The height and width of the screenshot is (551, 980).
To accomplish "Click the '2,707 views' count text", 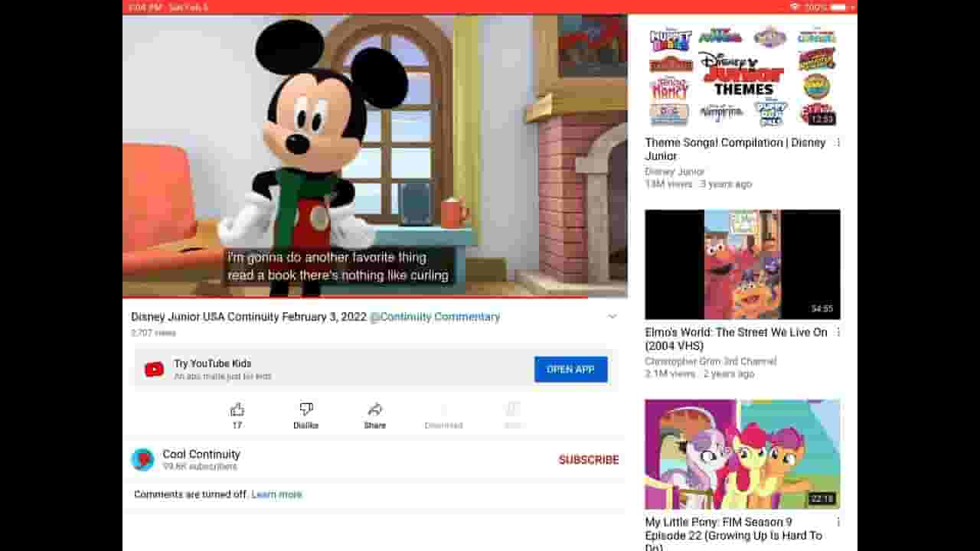I will (153, 333).
